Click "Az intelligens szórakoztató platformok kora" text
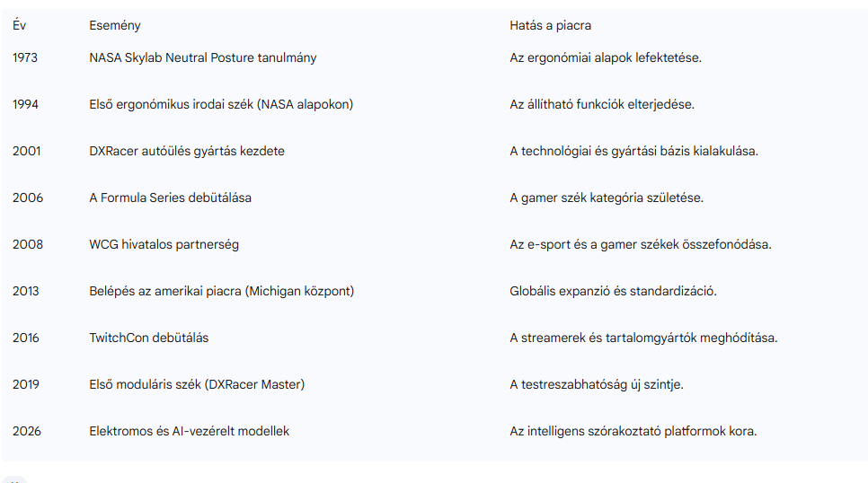The width and height of the screenshot is (868, 483). 633,431
